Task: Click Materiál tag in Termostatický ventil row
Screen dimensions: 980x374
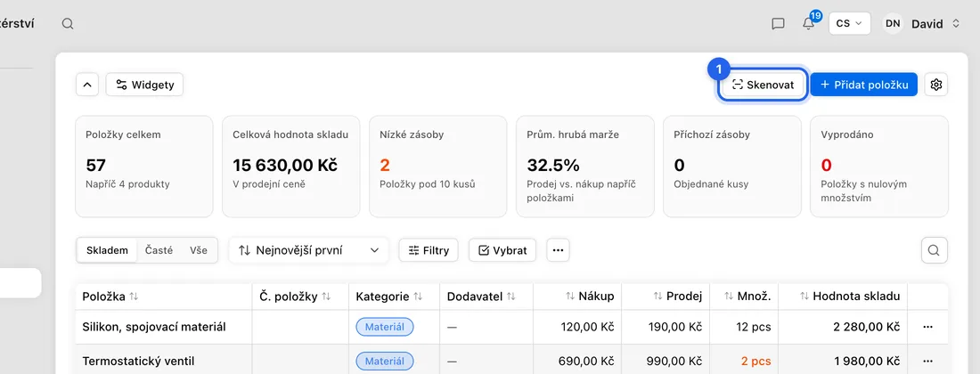Action: 384,361
